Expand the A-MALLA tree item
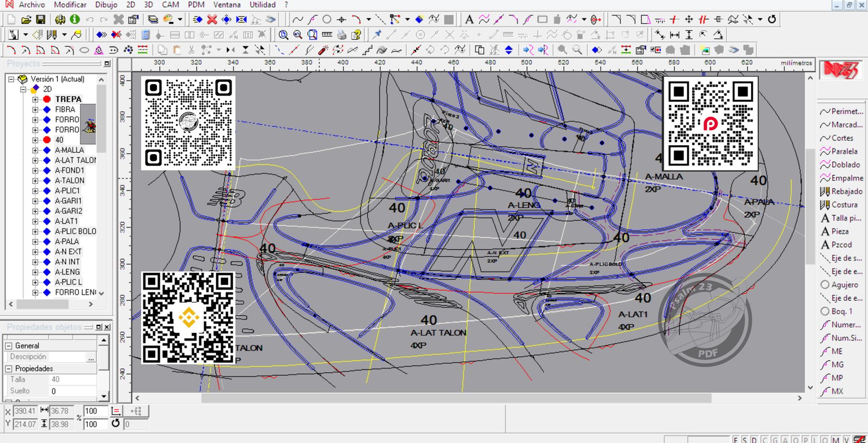 (x=35, y=150)
